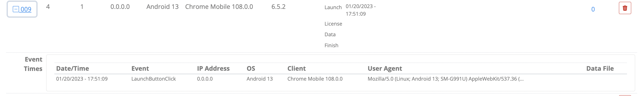The height and width of the screenshot is (96, 644).
Task: Select the Data File column header
Action: coord(600,69)
